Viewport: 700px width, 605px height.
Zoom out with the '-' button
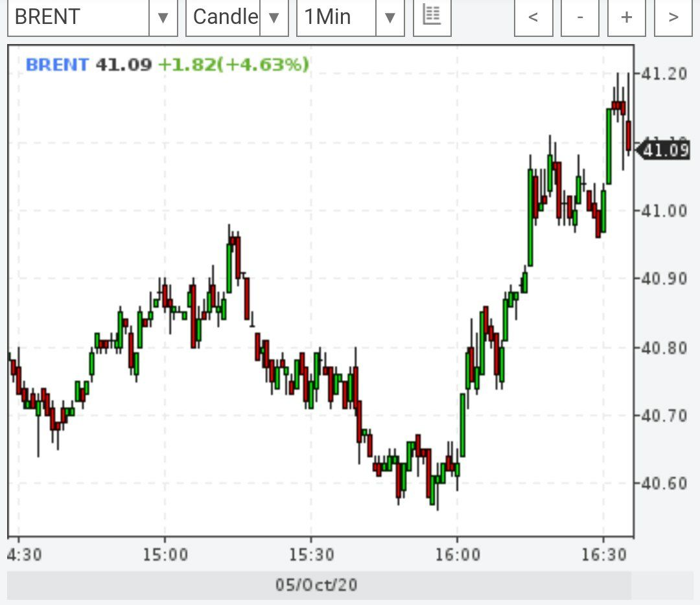(580, 18)
